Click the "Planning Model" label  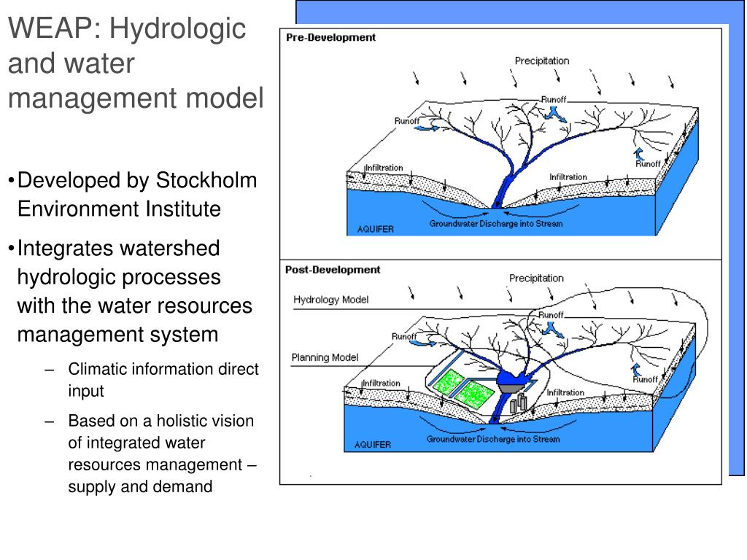click(325, 357)
